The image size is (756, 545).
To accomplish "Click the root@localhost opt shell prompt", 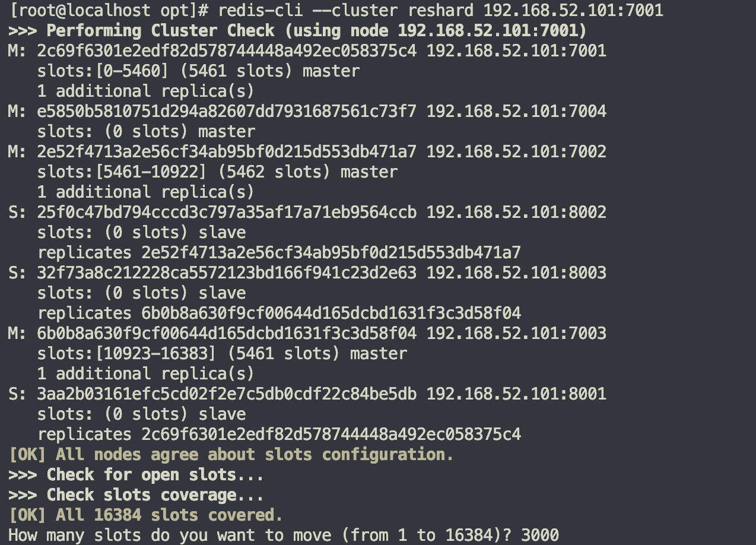I will point(109,10).
